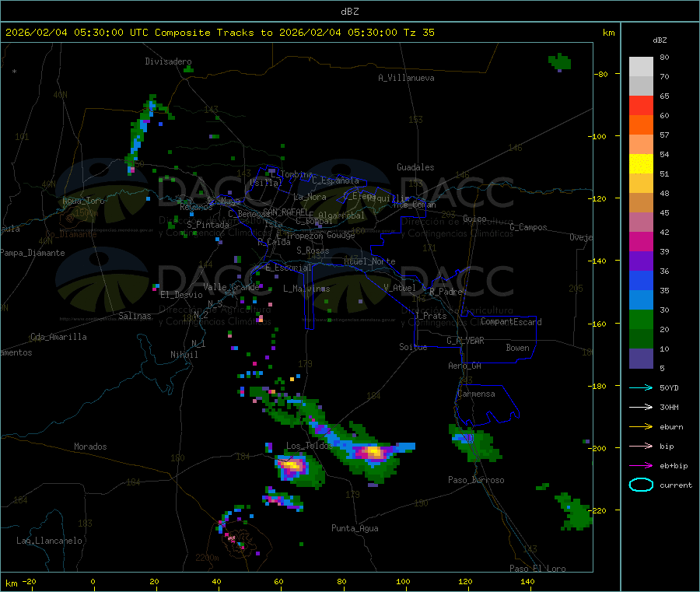Viewport: 700px width, 592px height.
Task: Click the A_Villanueva map label
Action: click(x=406, y=78)
